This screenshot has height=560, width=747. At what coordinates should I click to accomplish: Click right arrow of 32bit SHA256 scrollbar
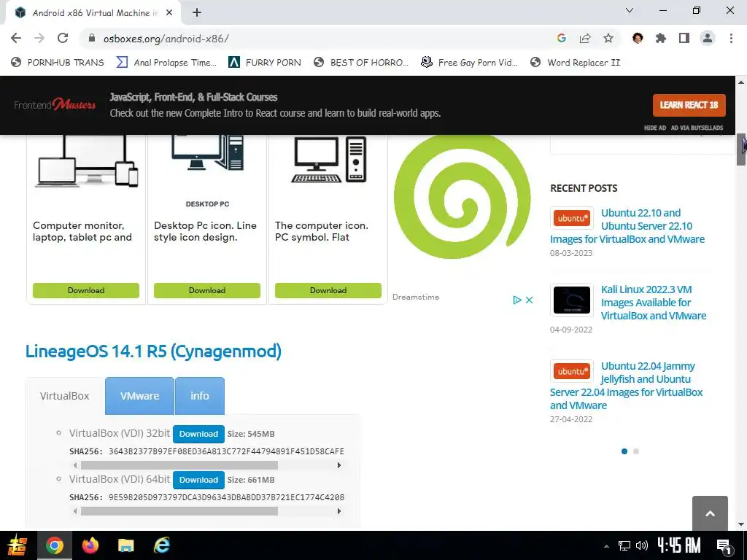(x=338, y=465)
